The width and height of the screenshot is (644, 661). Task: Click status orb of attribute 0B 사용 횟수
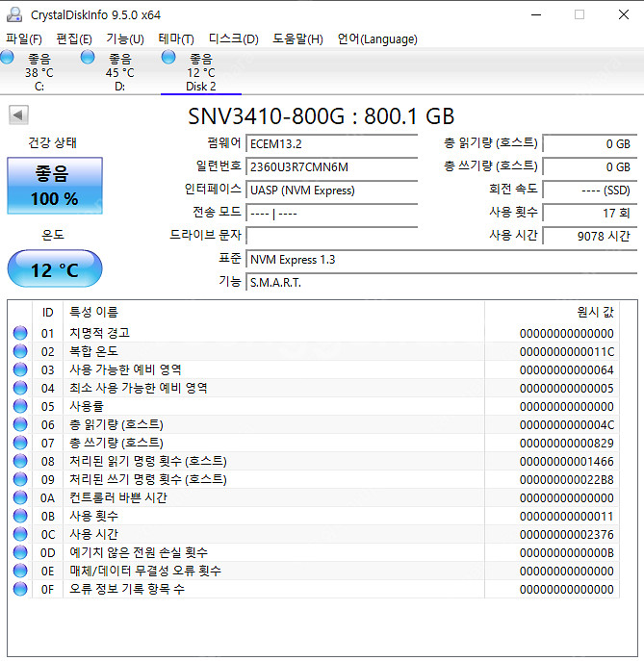[20, 516]
